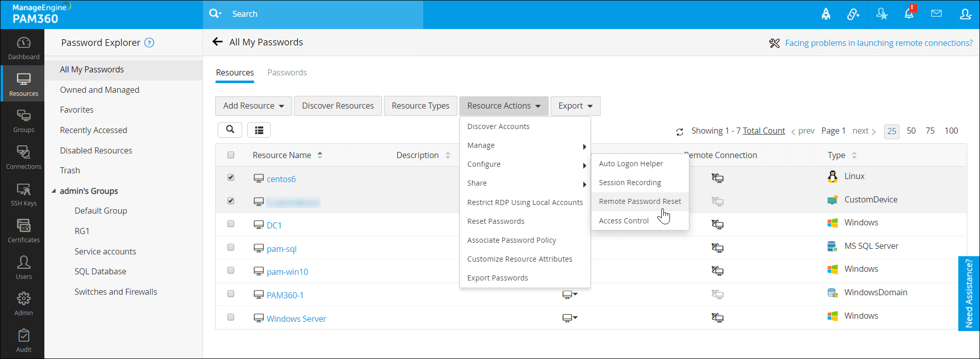This screenshot has height=359, width=980.
Task: Click the refresh icon beside Showing count
Action: tap(680, 132)
